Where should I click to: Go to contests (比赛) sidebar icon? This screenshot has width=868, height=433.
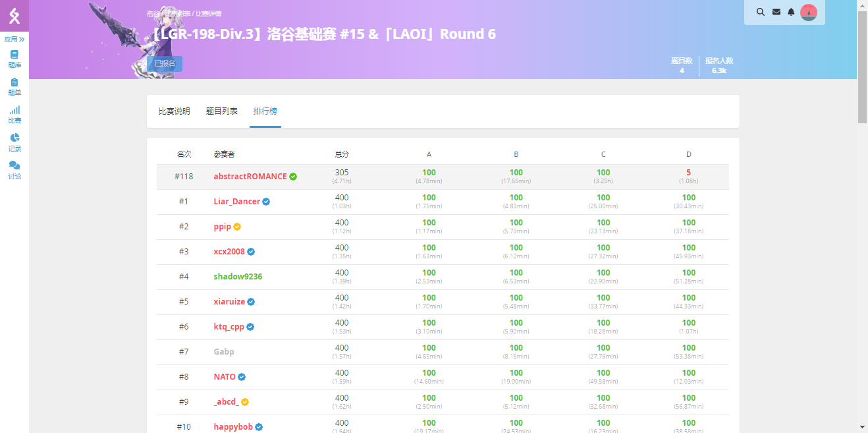click(x=14, y=115)
